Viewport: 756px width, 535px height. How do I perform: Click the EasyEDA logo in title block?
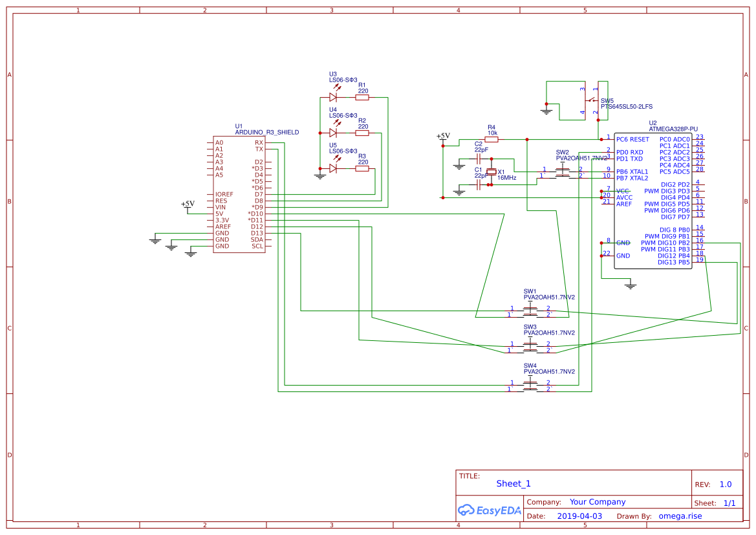click(489, 510)
